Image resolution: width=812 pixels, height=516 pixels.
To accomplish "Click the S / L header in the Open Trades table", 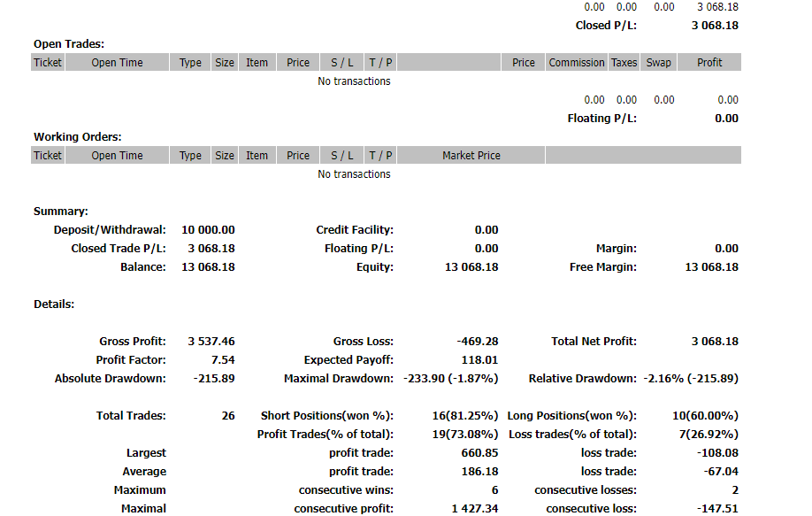I will 341,62.
